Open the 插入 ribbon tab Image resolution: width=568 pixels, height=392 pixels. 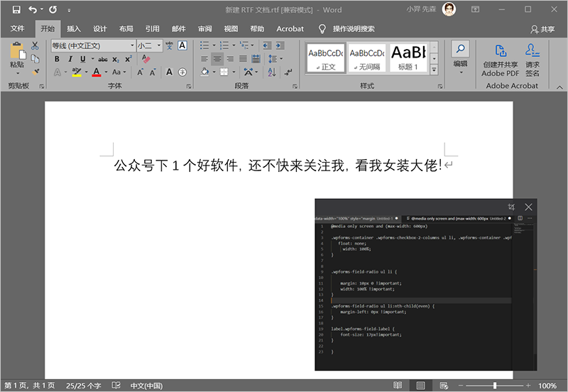click(74, 29)
